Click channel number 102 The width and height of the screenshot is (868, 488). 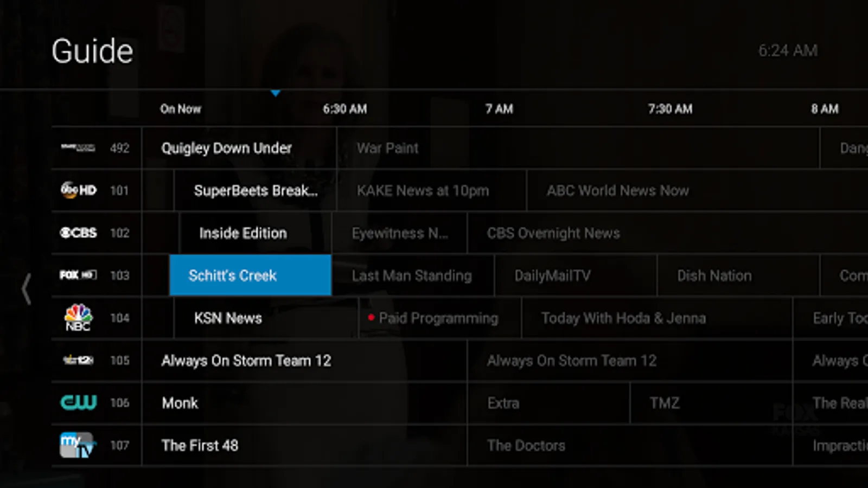point(120,233)
